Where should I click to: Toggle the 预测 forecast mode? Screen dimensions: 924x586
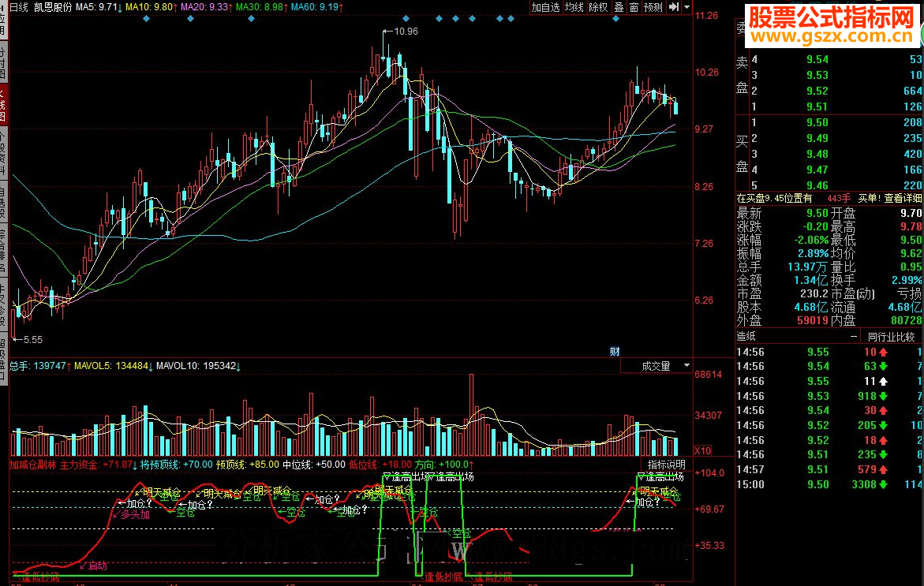point(653,7)
